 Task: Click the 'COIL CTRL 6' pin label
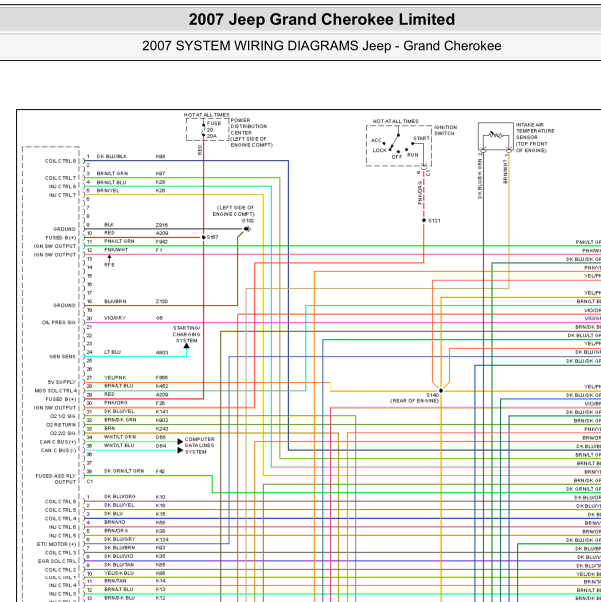tap(60, 160)
